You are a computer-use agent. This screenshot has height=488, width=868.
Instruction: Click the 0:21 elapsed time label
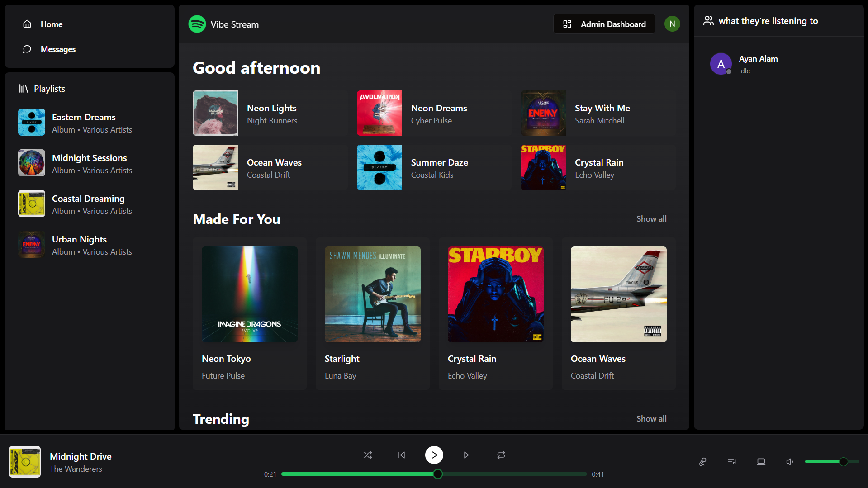click(270, 474)
